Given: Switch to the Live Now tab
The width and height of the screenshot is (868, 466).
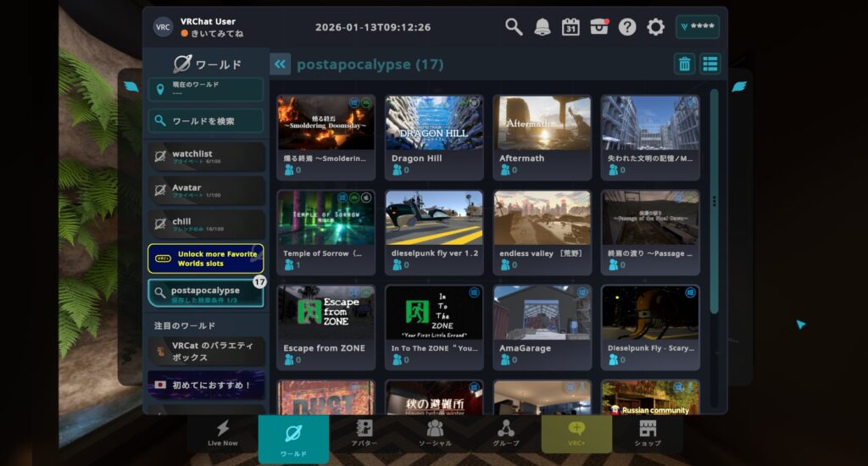Looking at the screenshot, I should (223, 433).
